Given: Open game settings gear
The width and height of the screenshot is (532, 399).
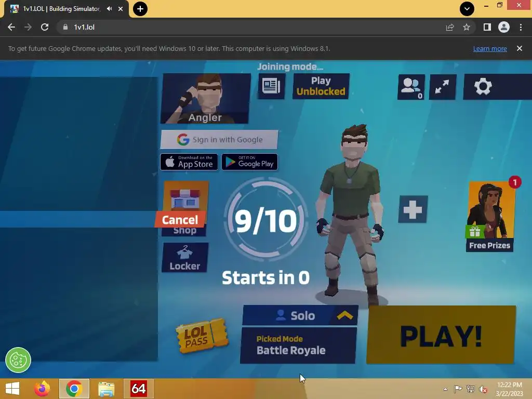Looking at the screenshot, I should tap(483, 87).
